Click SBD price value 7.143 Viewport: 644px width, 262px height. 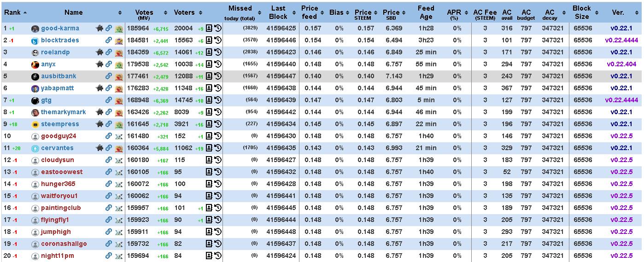pyautogui.click(x=394, y=76)
